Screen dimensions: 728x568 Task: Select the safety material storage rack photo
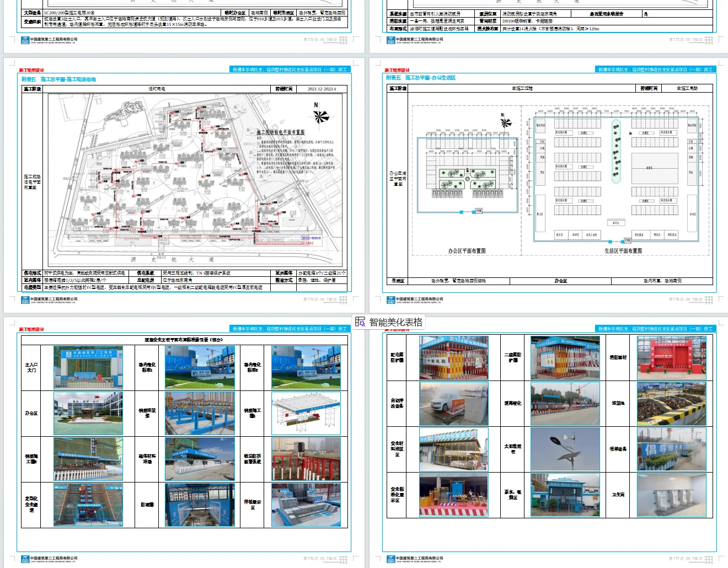tap(454, 449)
